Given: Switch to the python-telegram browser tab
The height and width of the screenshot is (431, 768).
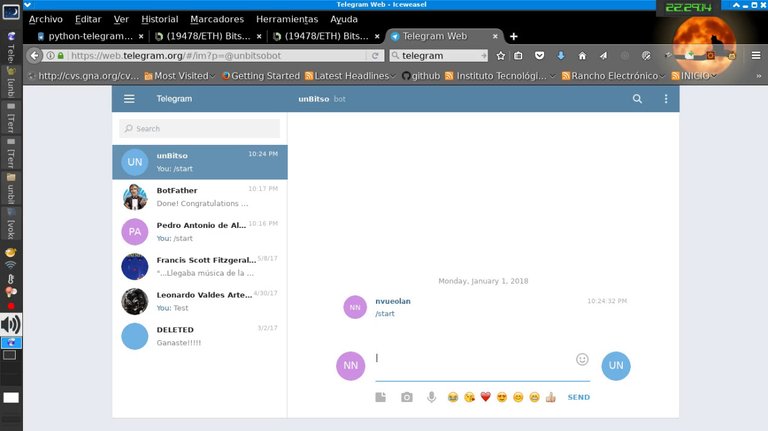Looking at the screenshot, I should 90,36.
